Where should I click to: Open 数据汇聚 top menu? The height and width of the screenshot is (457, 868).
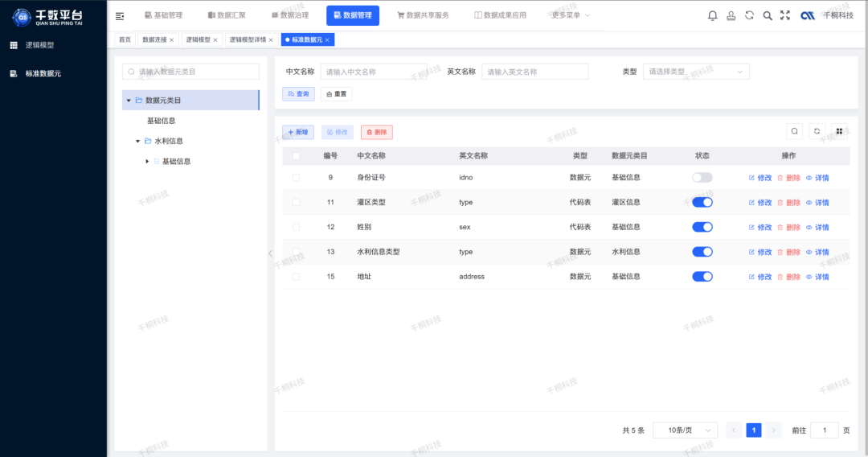pyautogui.click(x=227, y=15)
